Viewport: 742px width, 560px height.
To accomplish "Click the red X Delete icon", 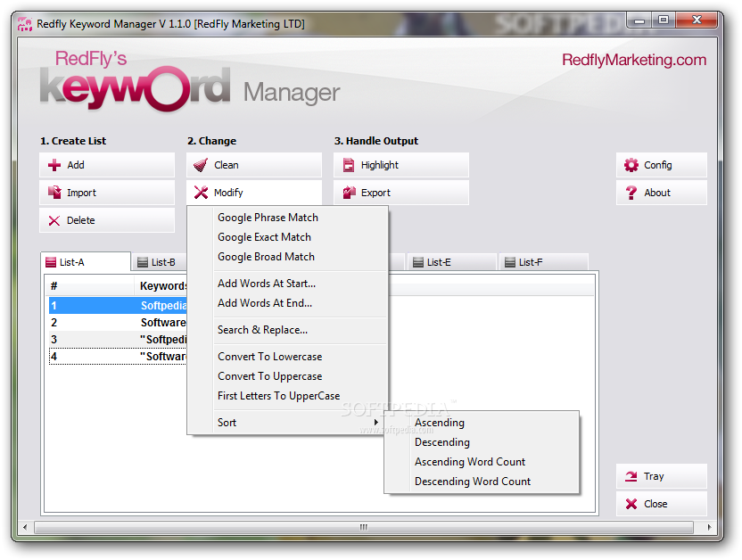I will (x=54, y=220).
